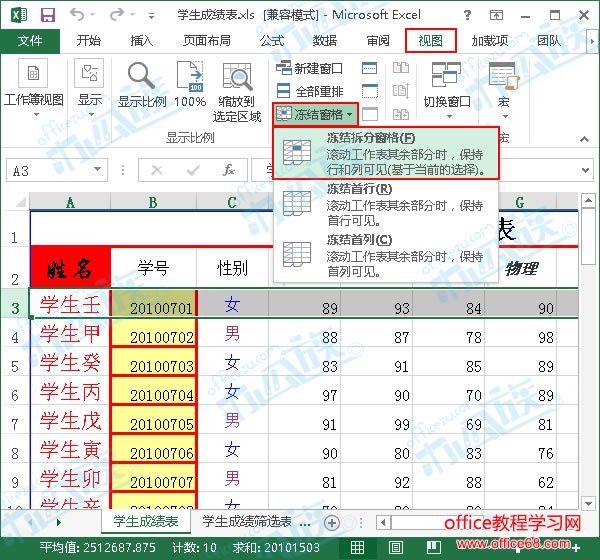Switch to Add-ins (加载项) tab
Image resolution: width=600 pixels, height=560 pixels.
(490, 41)
